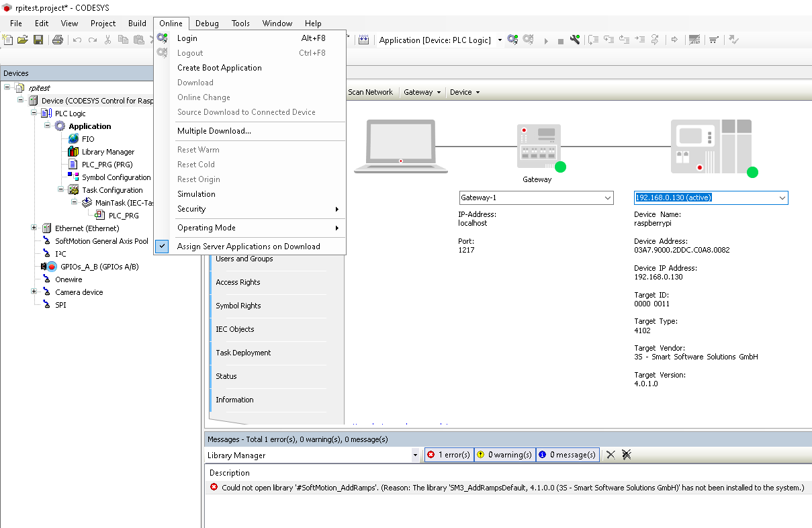Screen dimensions: 812x528
Task: Click the Run to Cursor icon
Action: click(640, 40)
